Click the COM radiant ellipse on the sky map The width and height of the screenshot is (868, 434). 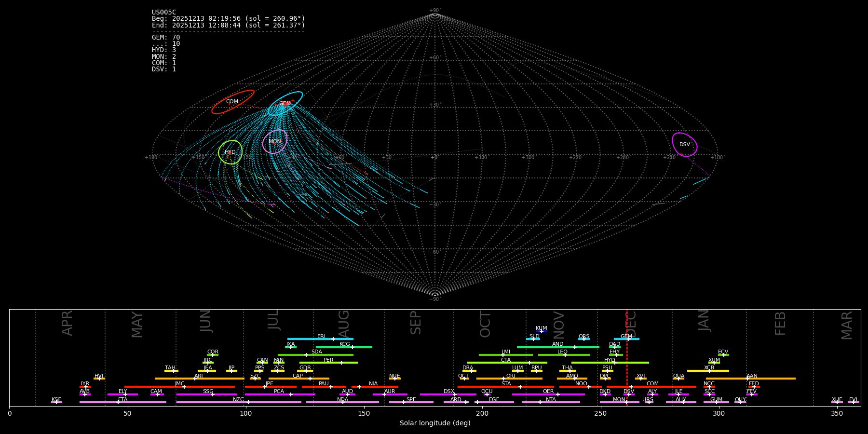[x=233, y=102]
